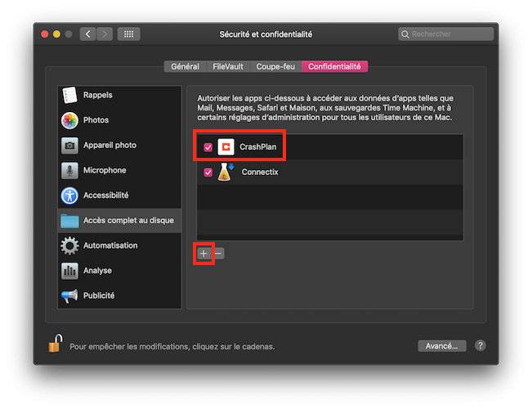The image size is (532, 409).
Task: Uncheck the CrashPlan checkbox
Action: 208,147
